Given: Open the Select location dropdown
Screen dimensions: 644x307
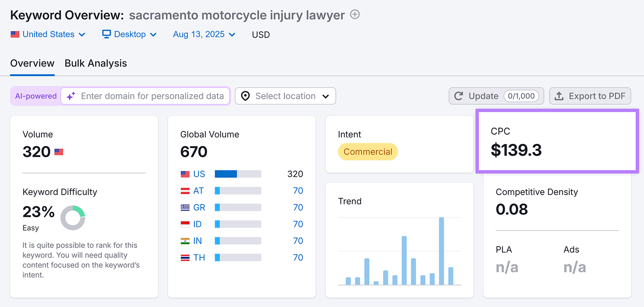Looking at the screenshot, I should 285,96.
